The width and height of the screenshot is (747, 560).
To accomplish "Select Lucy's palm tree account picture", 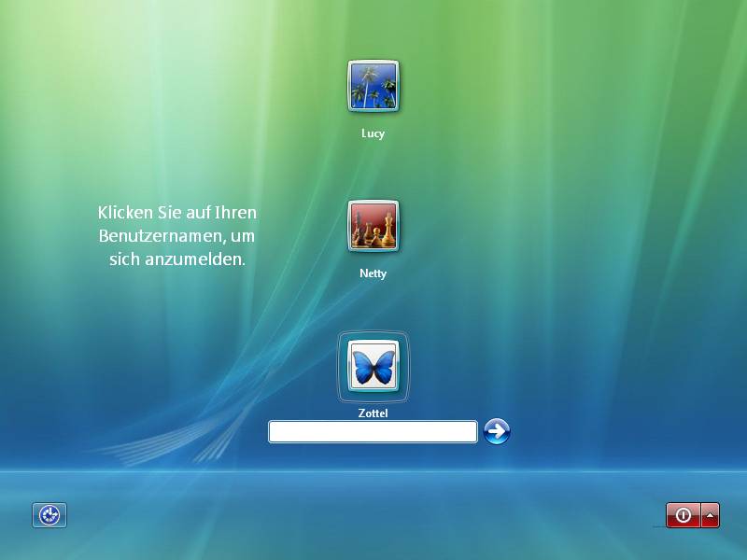I will pyautogui.click(x=373, y=86).
